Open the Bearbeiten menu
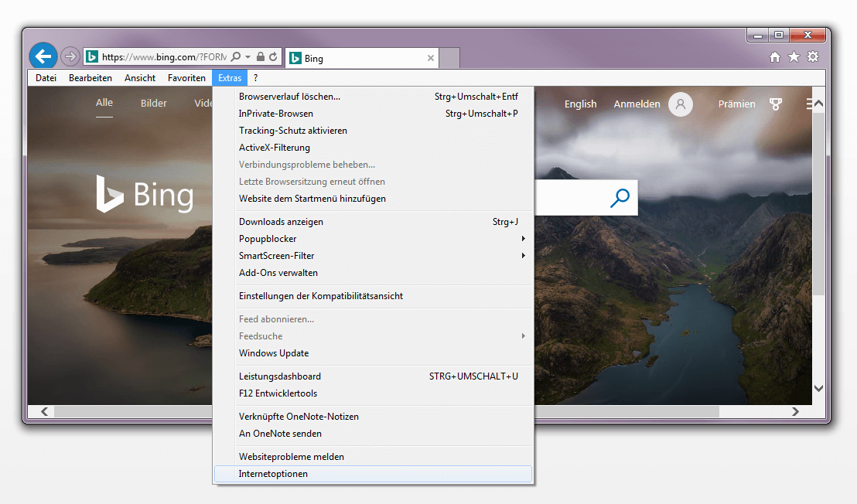Screen dimensions: 857x504 90,78
